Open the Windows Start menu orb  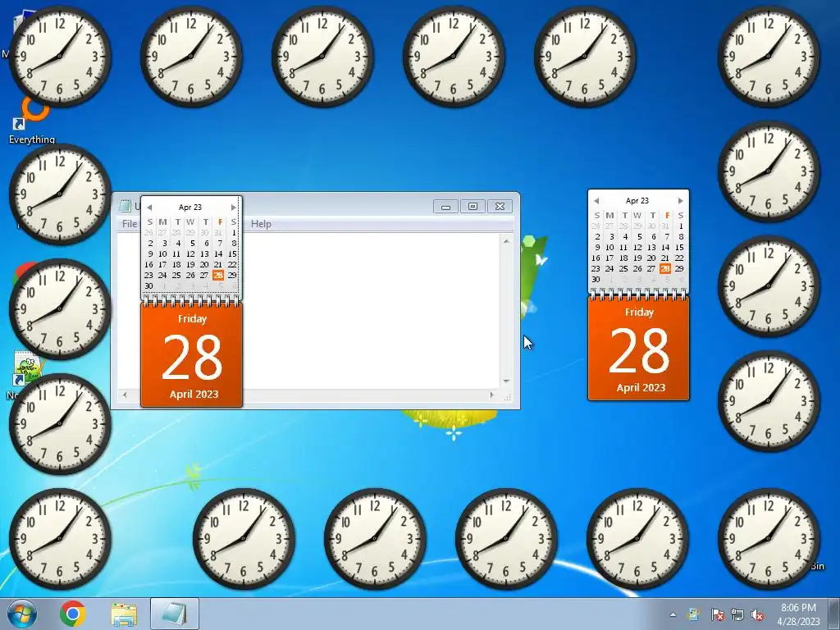coord(21,614)
